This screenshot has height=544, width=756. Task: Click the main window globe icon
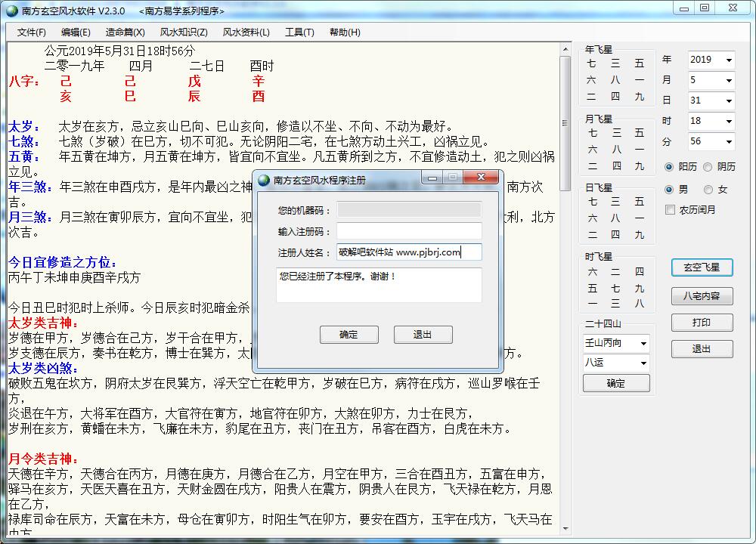(11, 11)
